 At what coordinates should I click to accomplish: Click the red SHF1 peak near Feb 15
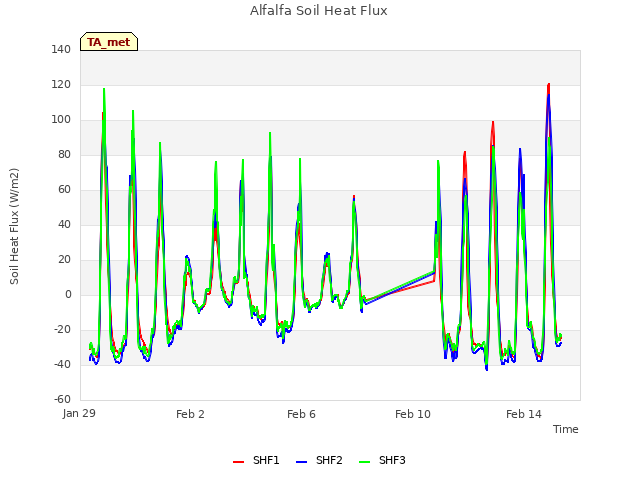549,85
